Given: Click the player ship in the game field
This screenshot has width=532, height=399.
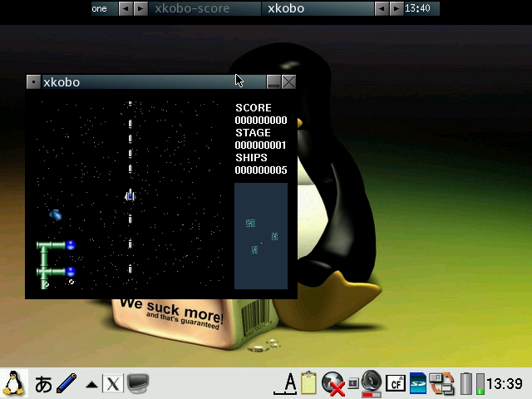Looking at the screenshot, I should [x=130, y=195].
